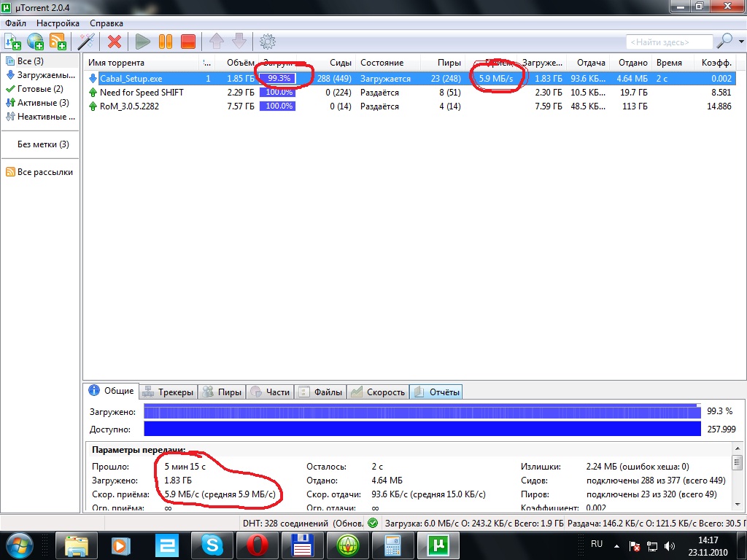Switch to the Трекеры tab

coord(169,392)
